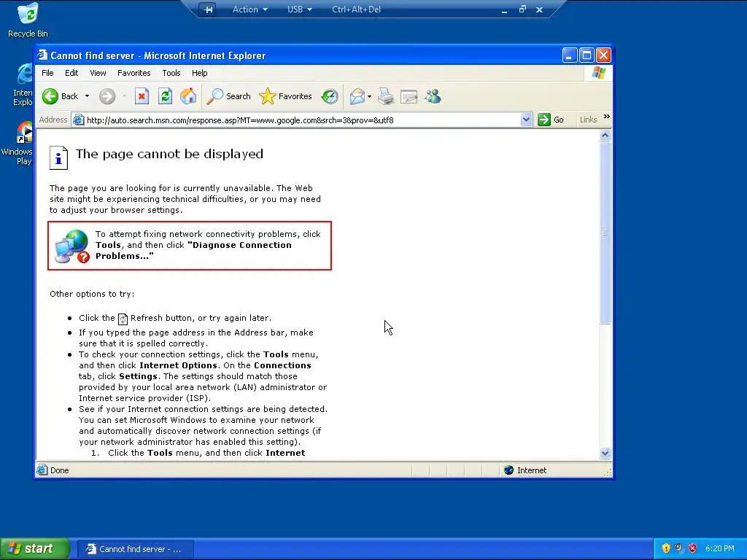Image resolution: width=747 pixels, height=560 pixels.
Task: Send Ctrl+Alt+Del from remote toolbar
Action: pyautogui.click(x=356, y=9)
